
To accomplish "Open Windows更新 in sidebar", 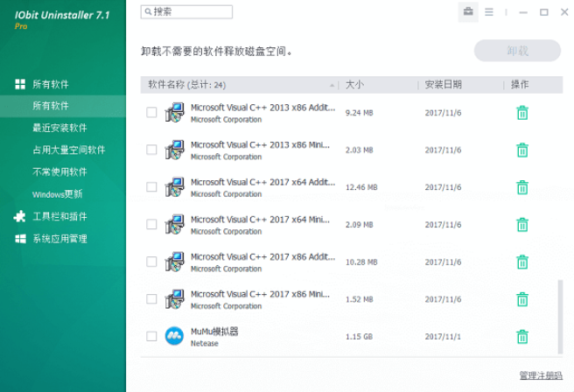I will click(x=57, y=194).
